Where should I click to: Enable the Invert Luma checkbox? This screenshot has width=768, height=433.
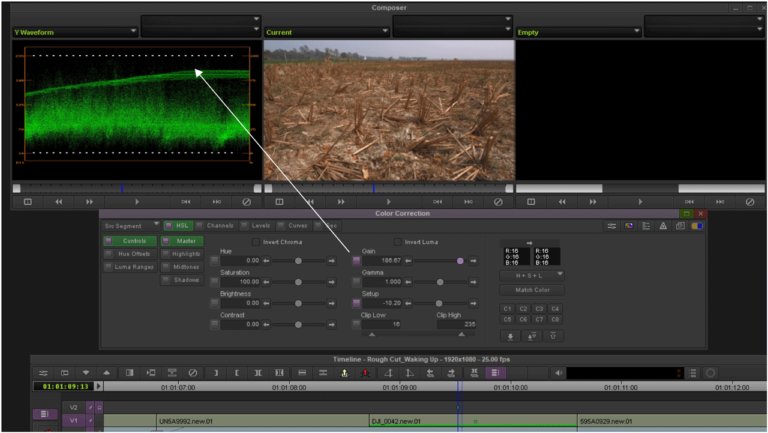click(x=398, y=242)
